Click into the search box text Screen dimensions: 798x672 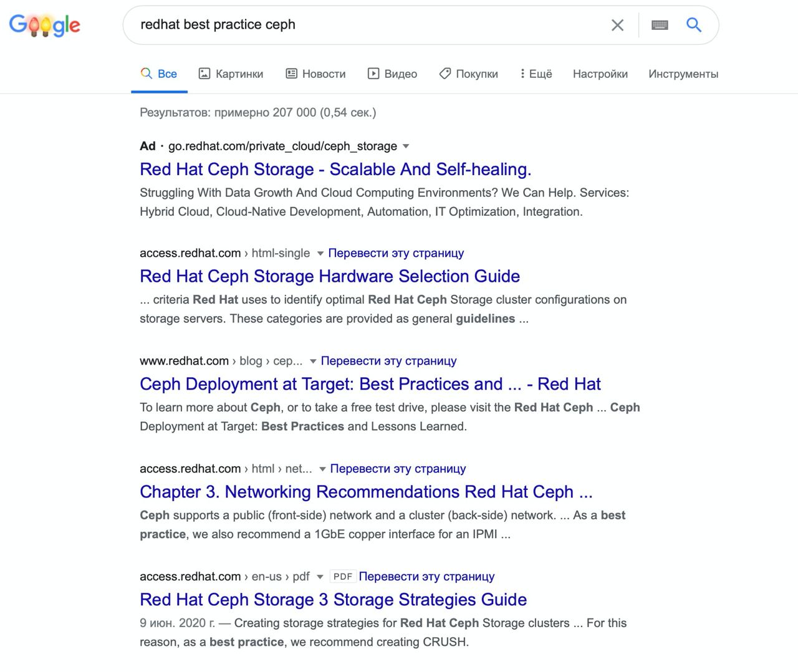[218, 25]
